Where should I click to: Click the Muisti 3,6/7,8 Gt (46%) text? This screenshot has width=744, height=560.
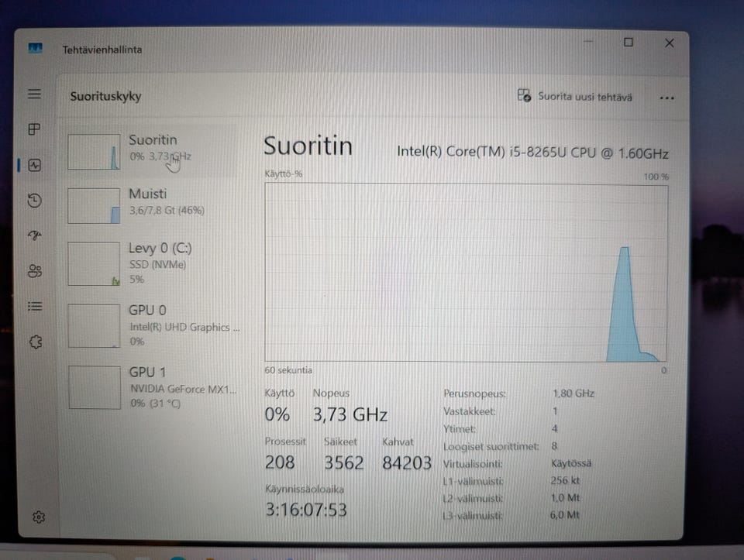[x=167, y=210]
